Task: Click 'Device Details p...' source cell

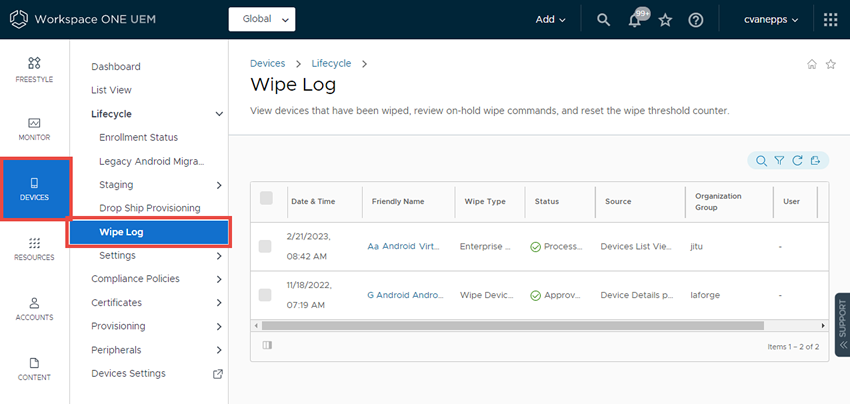Action: (636, 296)
